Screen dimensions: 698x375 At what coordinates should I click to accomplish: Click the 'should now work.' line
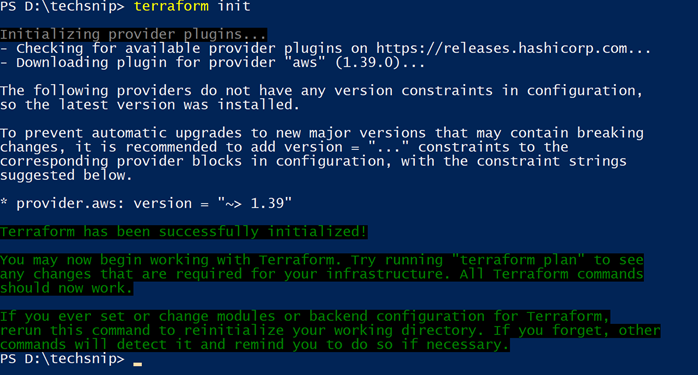coord(66,288)
